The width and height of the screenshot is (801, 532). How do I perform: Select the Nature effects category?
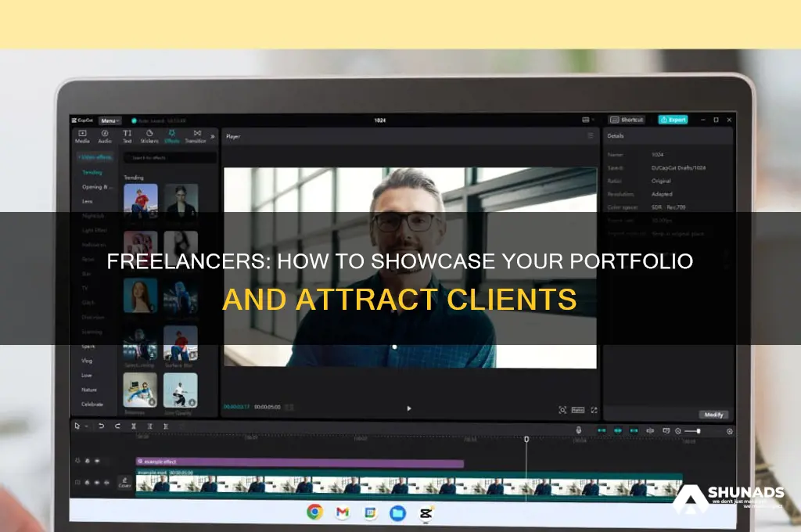[x=89, y=390]
